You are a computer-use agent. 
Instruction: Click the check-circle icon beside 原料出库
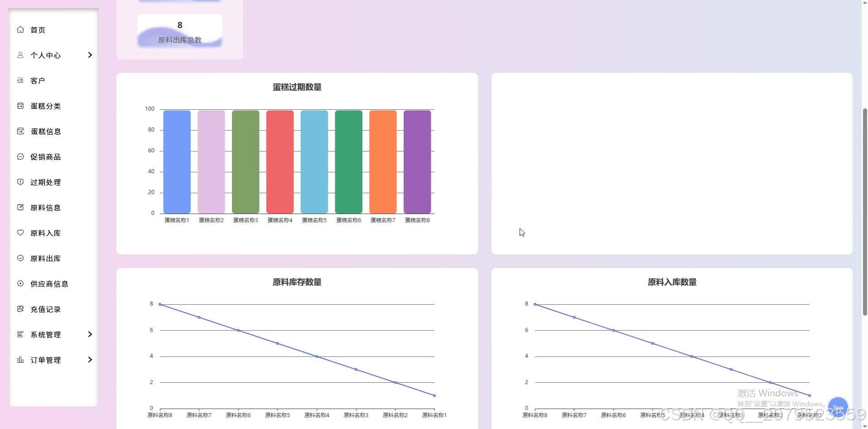tap(20, 258)
